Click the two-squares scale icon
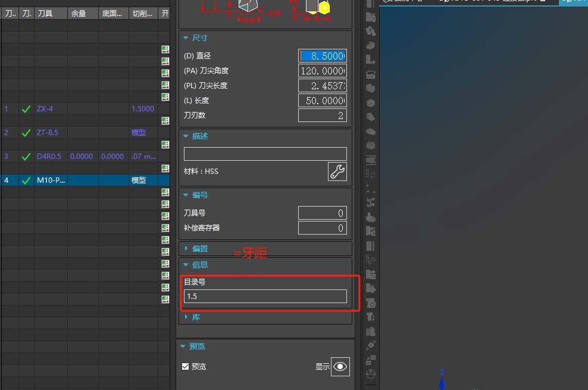Viewport: 588px width, 390px height. coord(371,360)
